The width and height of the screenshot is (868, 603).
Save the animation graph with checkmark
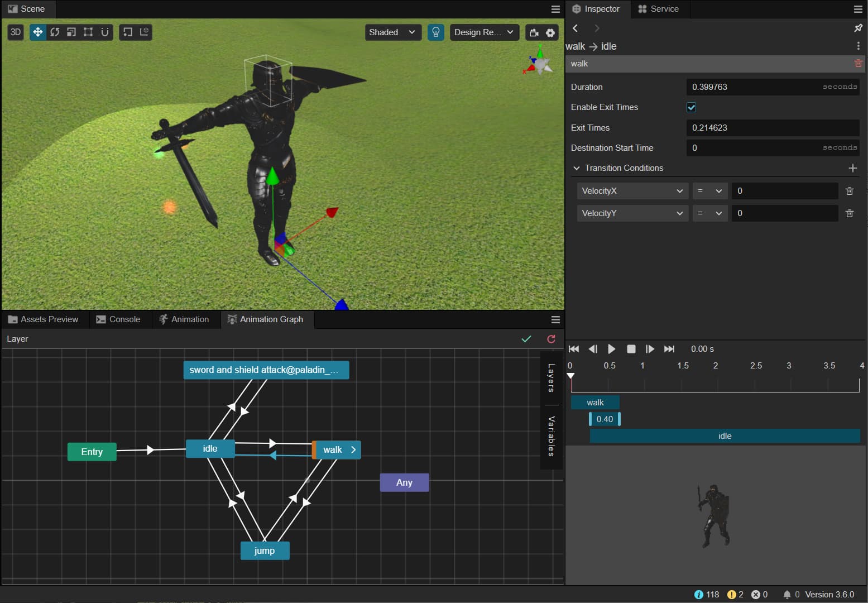point(526,339)
